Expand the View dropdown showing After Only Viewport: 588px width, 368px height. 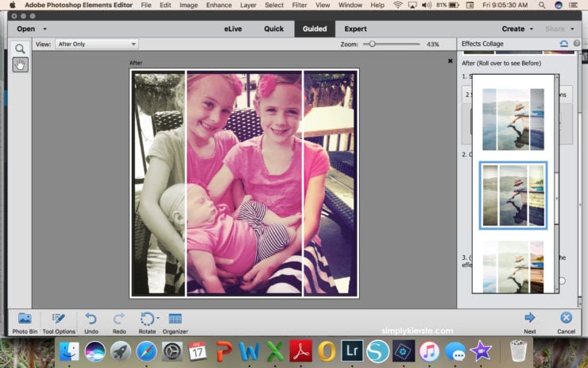coord(97,45)
